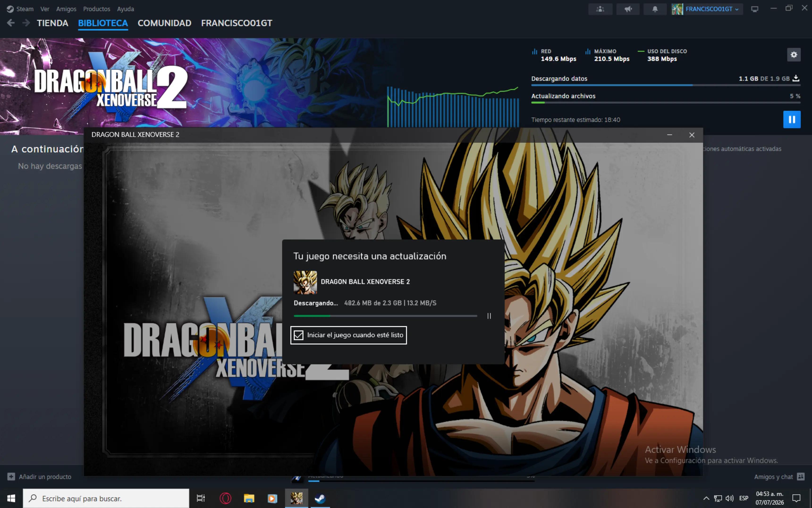Viewport: 812px width, 508px height.
Task: Click the Actualizando archivos progress bar
Action: pyautogui.click(x=665, y=102)
